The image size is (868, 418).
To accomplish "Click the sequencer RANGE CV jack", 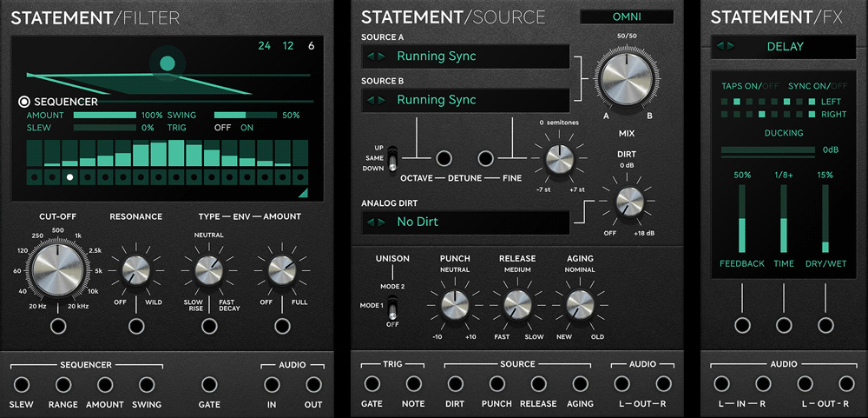I will point(63,384).
